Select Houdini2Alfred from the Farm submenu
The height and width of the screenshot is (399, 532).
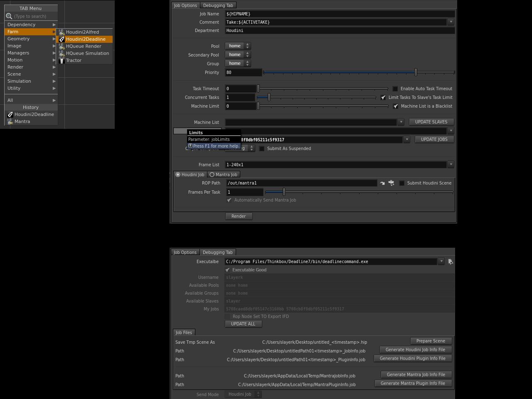click(x=82, y=32)
